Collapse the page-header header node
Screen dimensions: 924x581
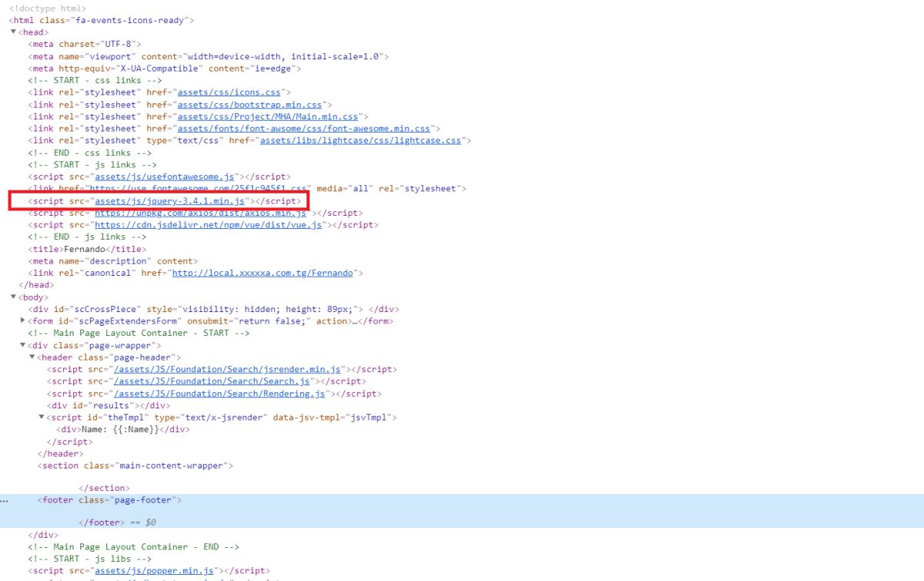[32, 358]
